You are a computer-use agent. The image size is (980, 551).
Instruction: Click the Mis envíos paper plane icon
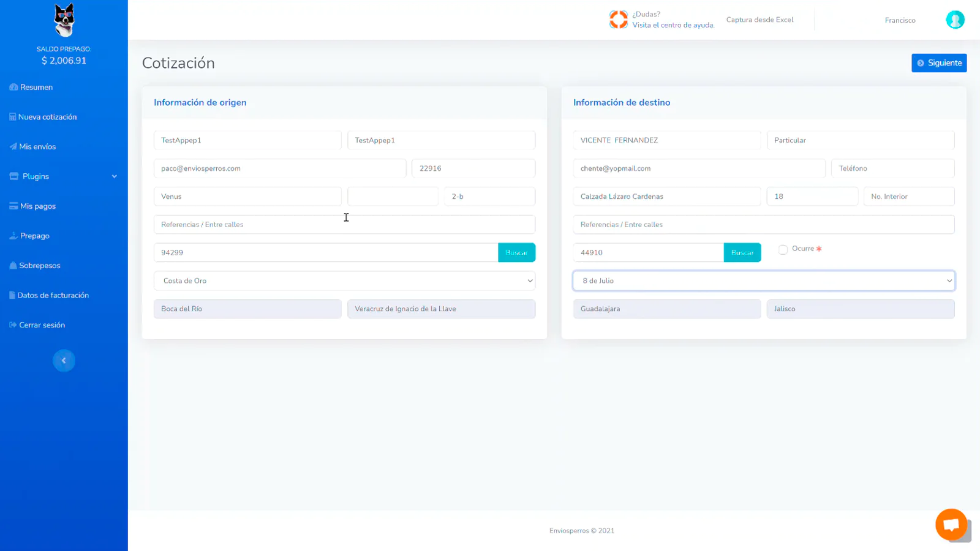click(x=13, y=147)
